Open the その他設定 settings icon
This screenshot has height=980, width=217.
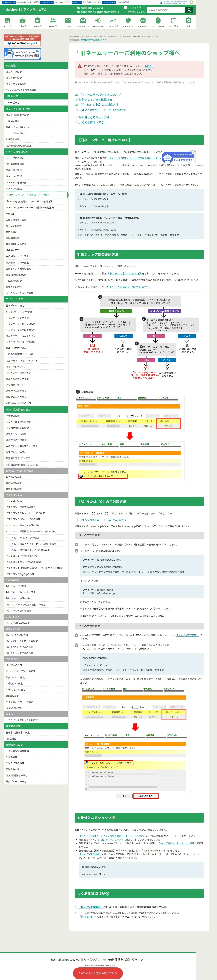click(x=173, y=22)
